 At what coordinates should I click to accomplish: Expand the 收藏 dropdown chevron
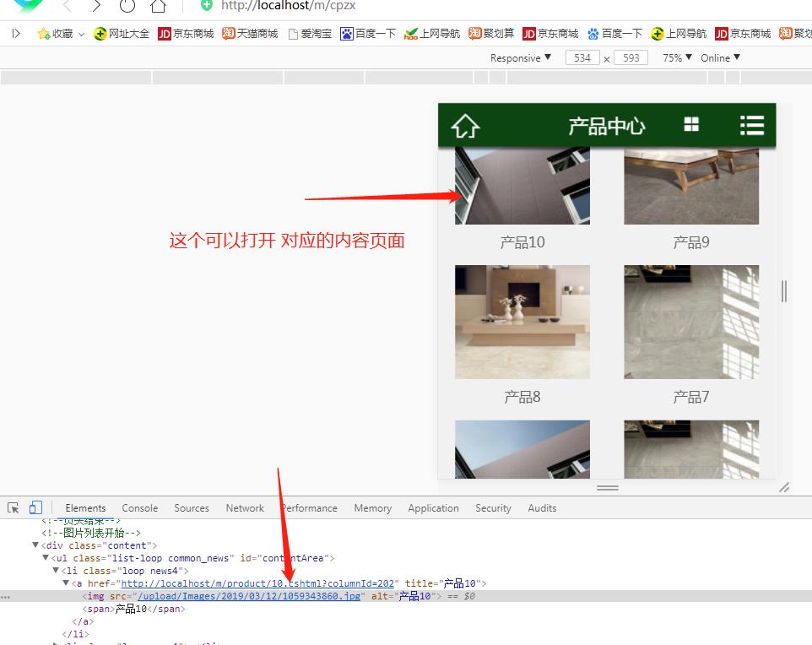click(x=81, y=35)
